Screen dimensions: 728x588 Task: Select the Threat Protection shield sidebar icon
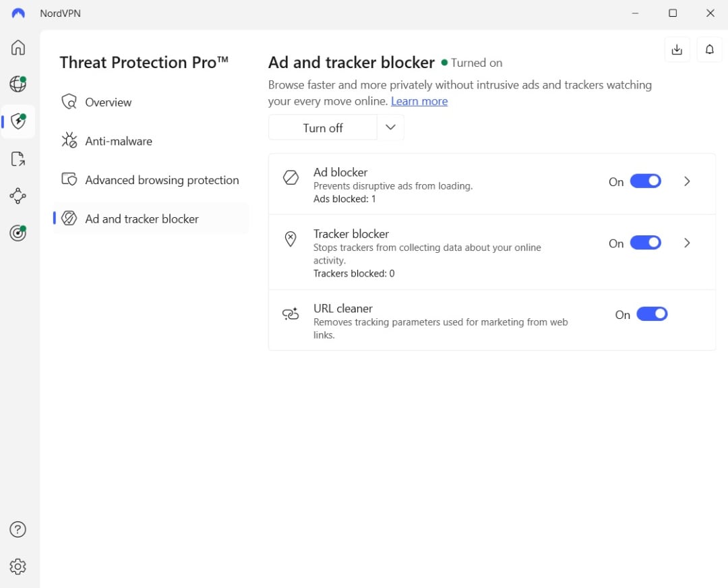click(x=18, y=121)
